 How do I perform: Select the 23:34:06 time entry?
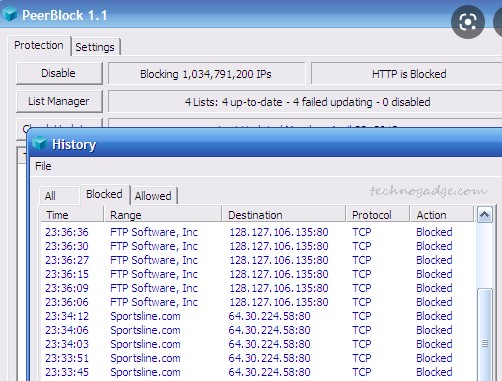67,330
